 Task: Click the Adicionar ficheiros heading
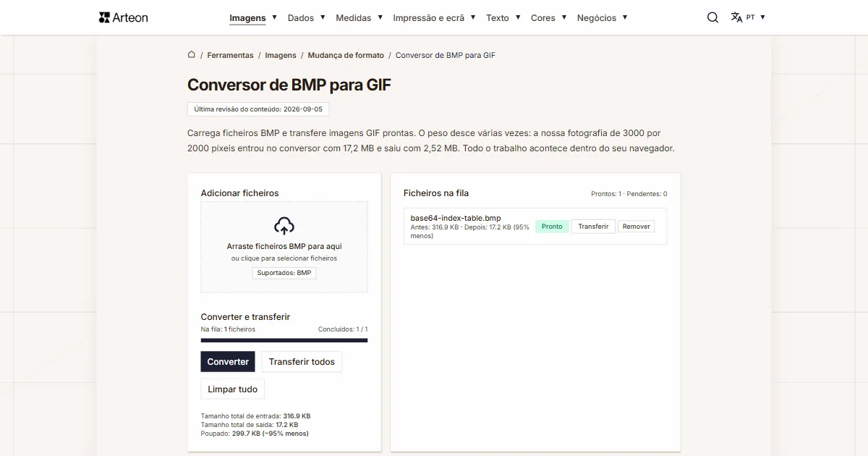tap(239, 193)
